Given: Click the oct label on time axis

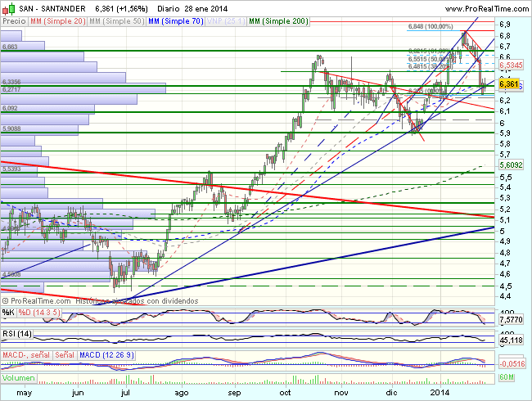Looking at the screenshot, I should tap(286, 393).
